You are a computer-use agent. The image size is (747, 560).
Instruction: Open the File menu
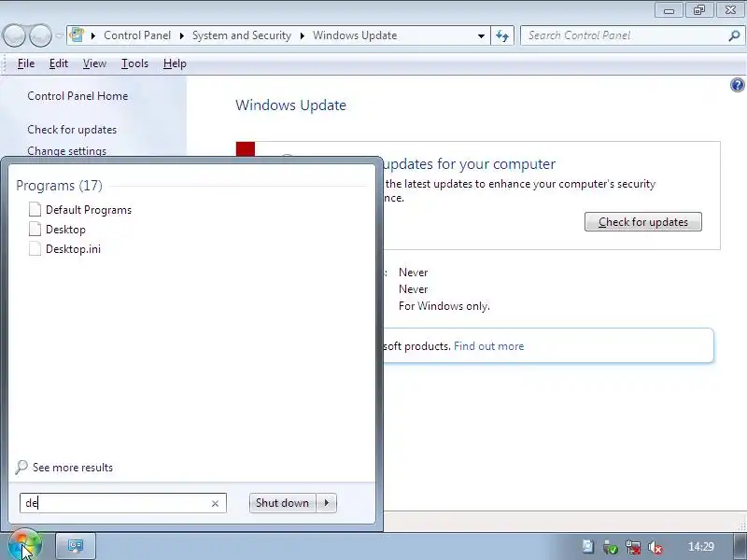click(x=26, y=63)
